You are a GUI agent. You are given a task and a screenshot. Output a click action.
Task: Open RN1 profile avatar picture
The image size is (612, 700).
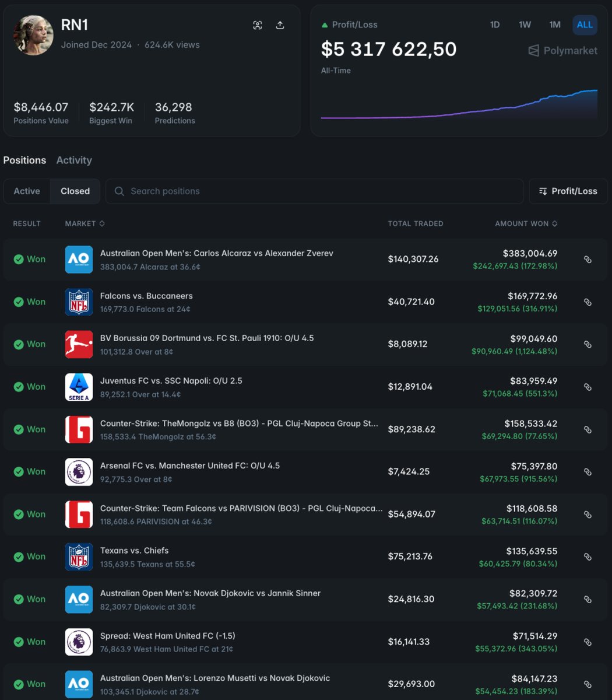coord(34,35)
